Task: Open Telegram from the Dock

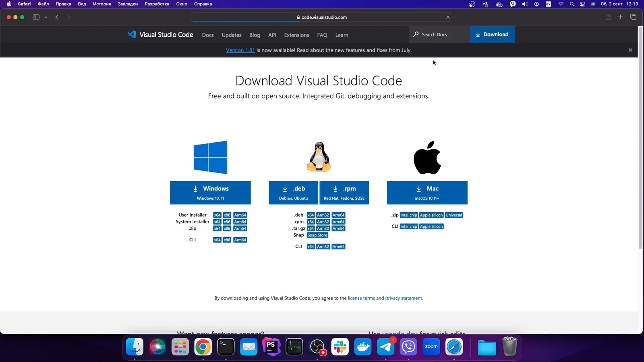Action: point(386,347)
